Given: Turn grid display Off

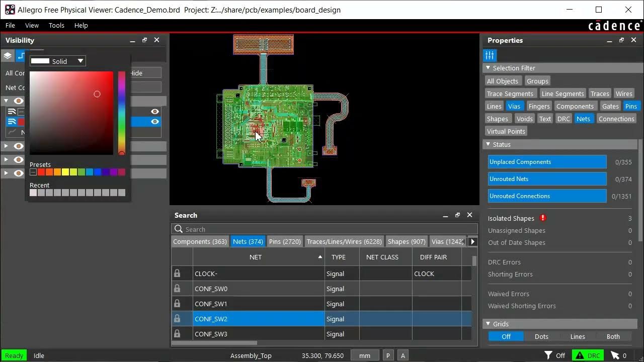Looking at the screenshot, I should (506, 337).
